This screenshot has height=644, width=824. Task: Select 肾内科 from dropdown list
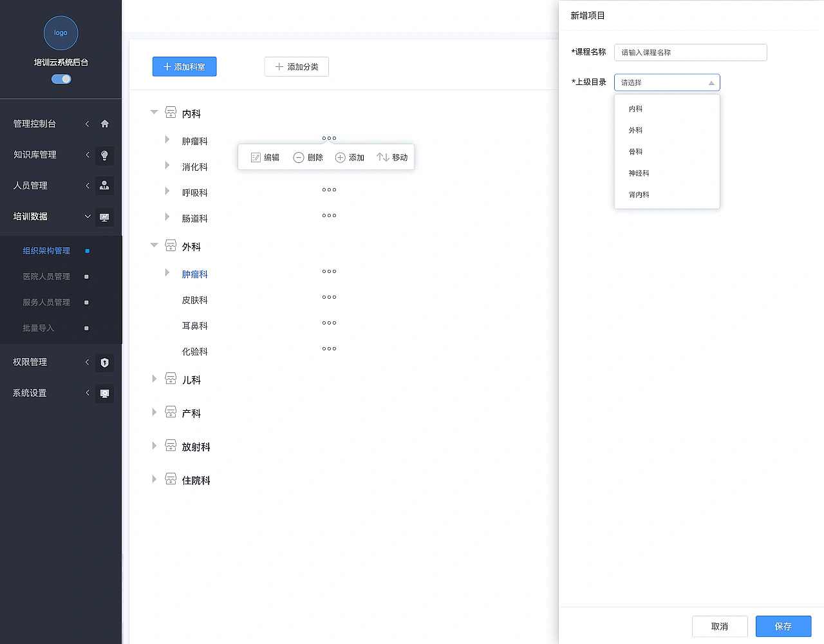pyautogui.click(x=667, y=194)
